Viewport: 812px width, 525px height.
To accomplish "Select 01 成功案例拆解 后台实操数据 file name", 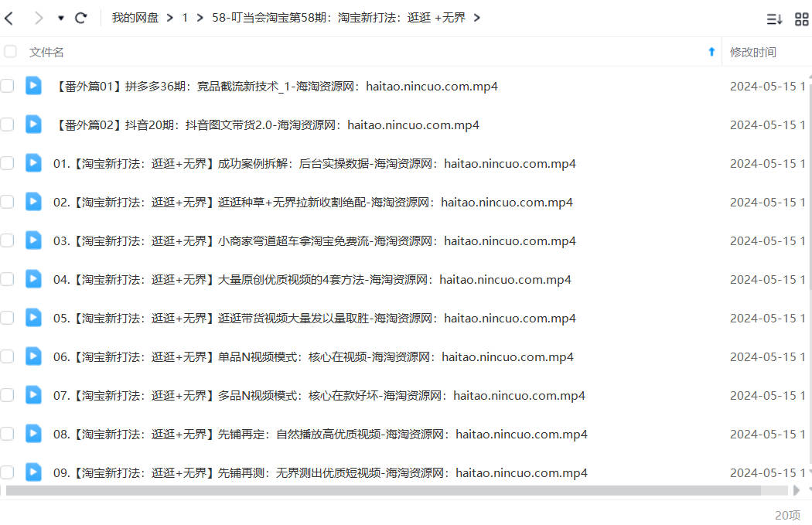I will (x=314, y=164).
